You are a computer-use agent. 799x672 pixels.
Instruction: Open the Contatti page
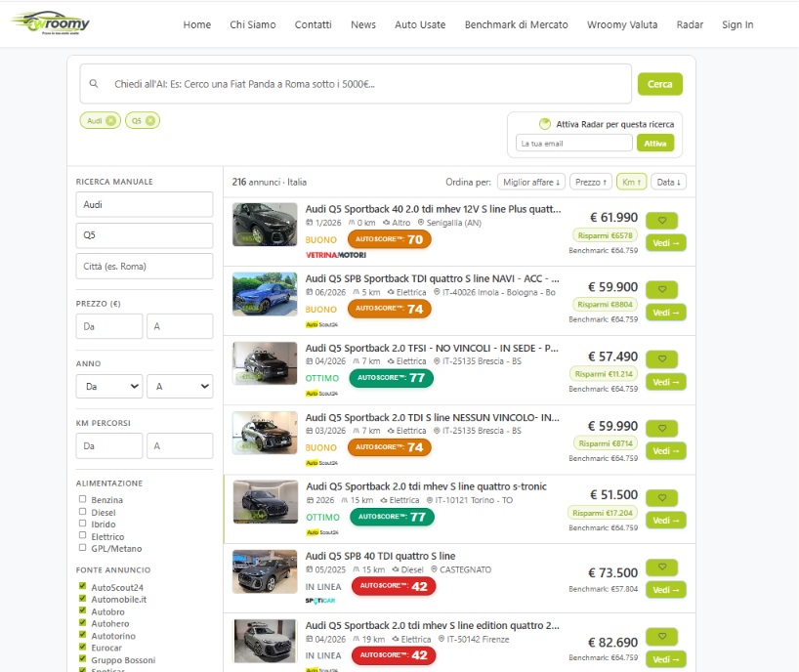click(x=313, y=24)
